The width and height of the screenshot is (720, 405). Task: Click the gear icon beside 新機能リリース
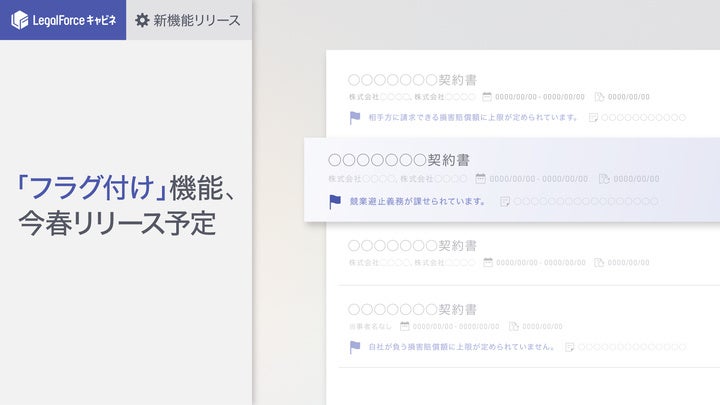click(x=142, y=20)
